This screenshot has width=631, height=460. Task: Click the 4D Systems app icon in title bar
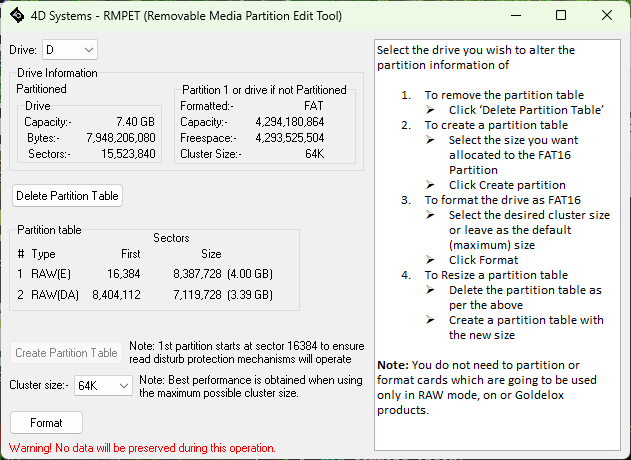(x=17, y=16)
